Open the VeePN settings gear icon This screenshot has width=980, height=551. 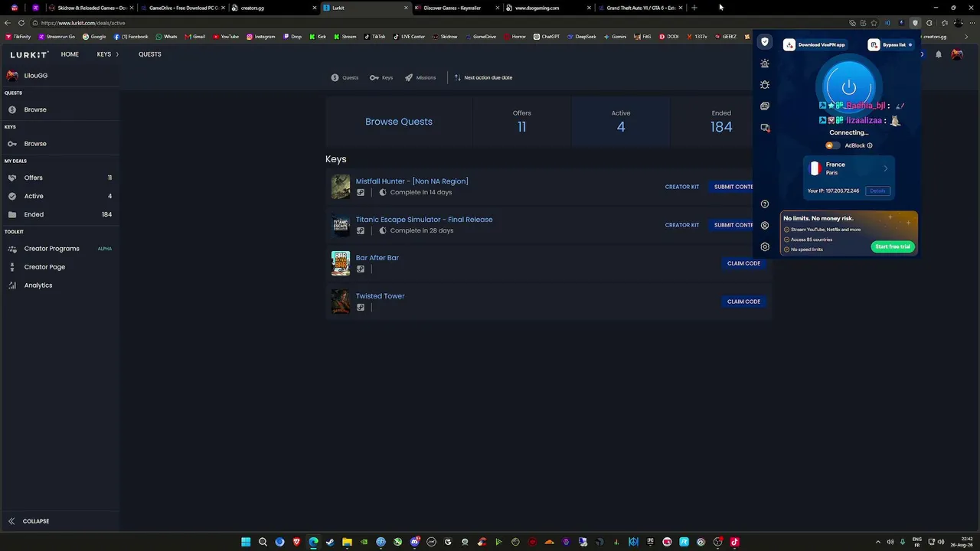[x=764, y=247]
